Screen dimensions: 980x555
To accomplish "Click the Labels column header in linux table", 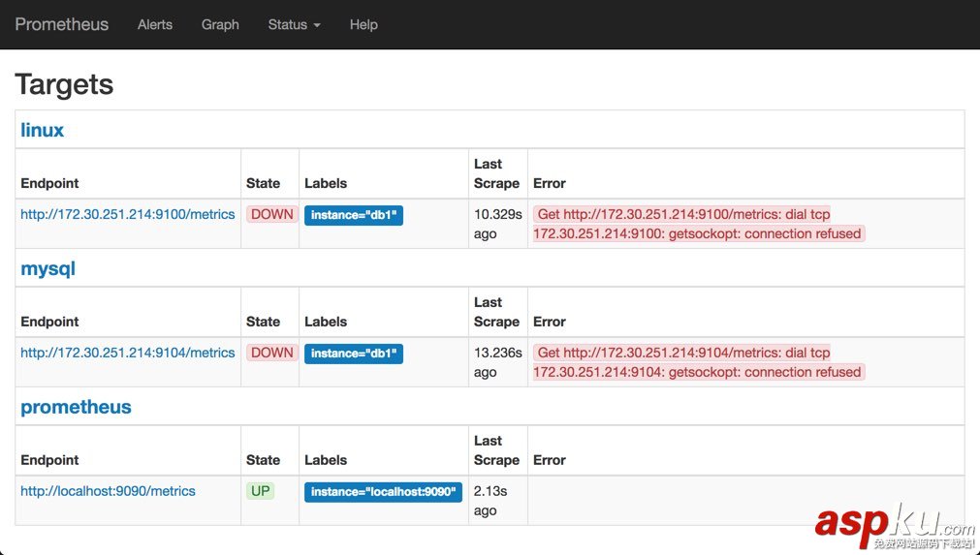I will (326, 183).
